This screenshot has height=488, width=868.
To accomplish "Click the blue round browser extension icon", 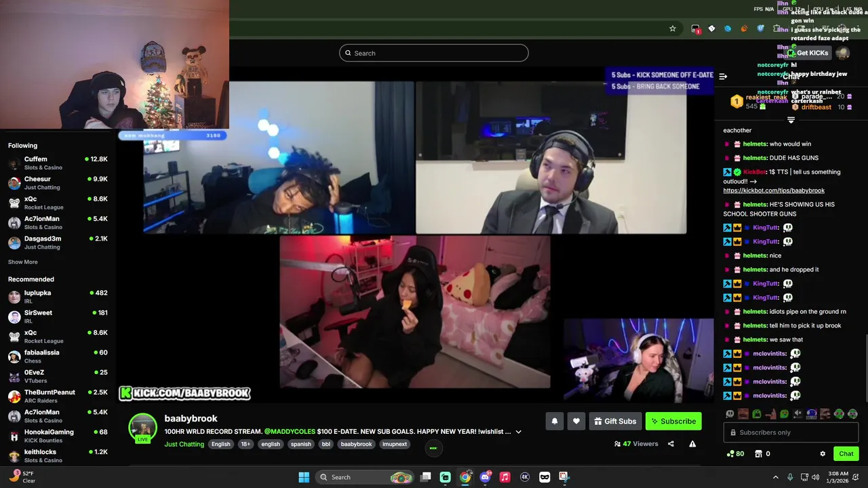I will 728,28.
